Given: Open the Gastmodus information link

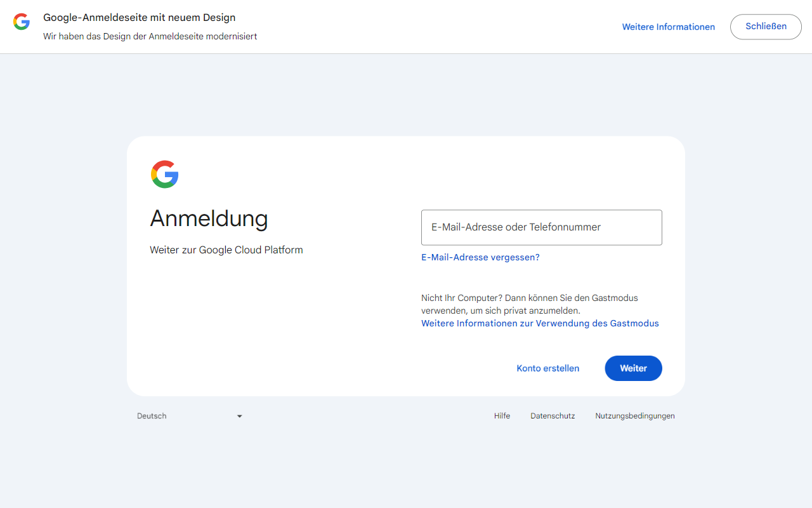Looking at the screenshot, I should tap(540, 323).
